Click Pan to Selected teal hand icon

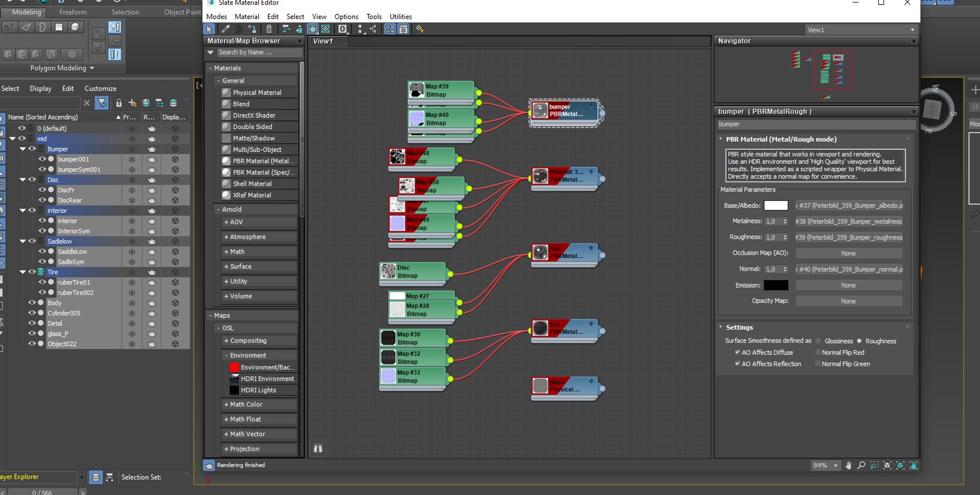[x=914, y=465]
